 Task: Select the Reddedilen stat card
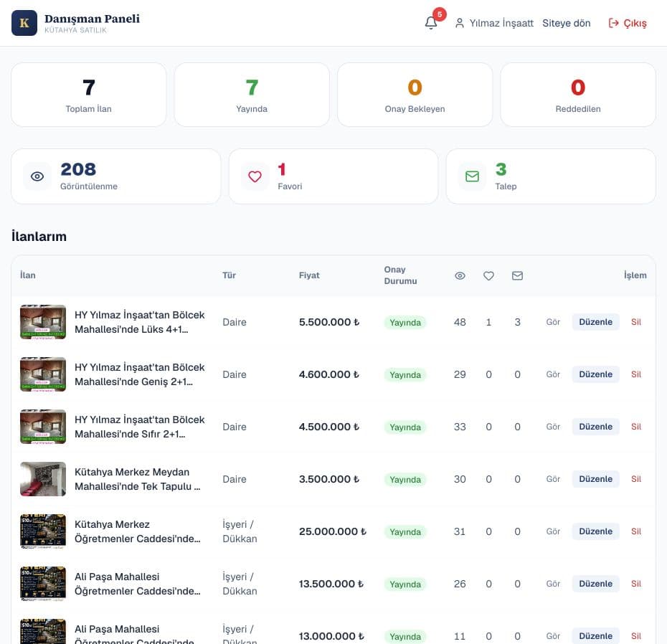[x=578, y=95]
